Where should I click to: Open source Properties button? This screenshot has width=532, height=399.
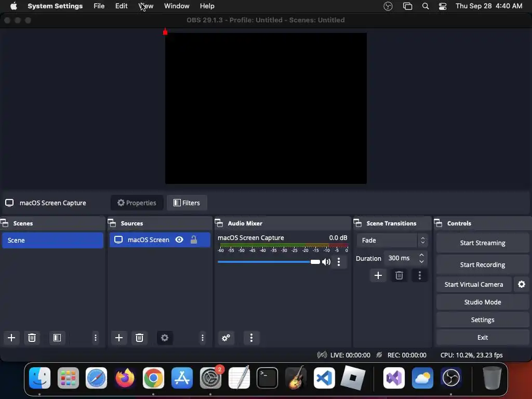[x=137, y=203]
